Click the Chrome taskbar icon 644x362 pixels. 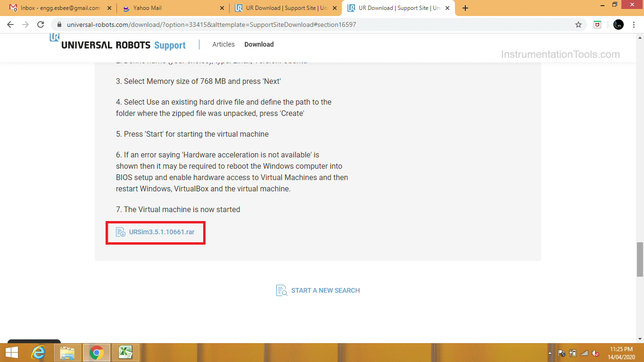pos(97,353)
